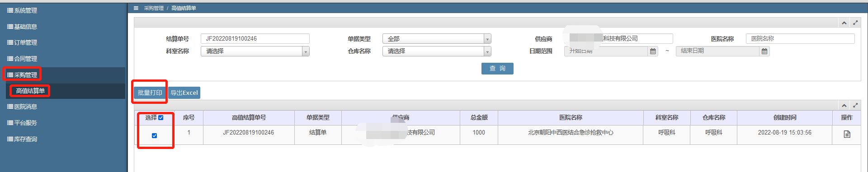Click the 查询 search button
The height and width of the screenshot is (172, 868).
point(497,69)
